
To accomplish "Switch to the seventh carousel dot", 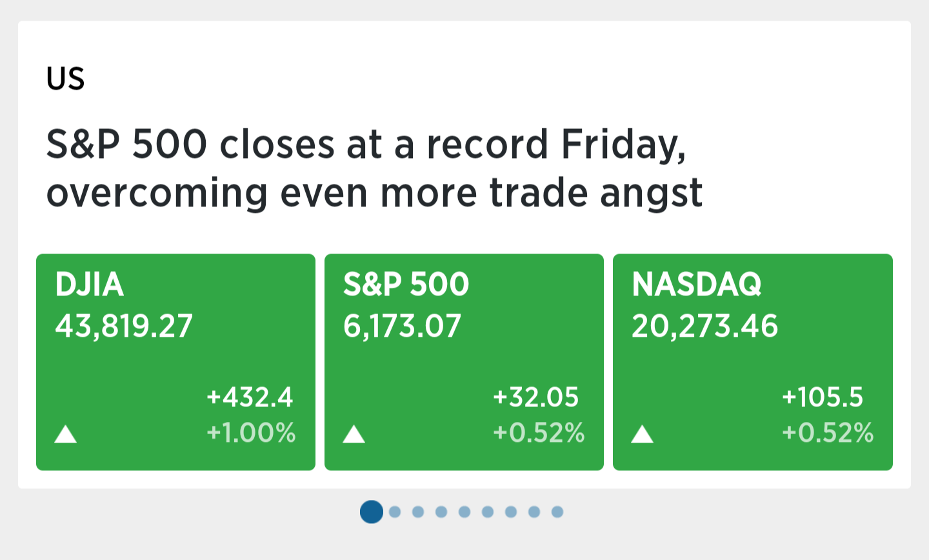I will click(x=511, y=512).
